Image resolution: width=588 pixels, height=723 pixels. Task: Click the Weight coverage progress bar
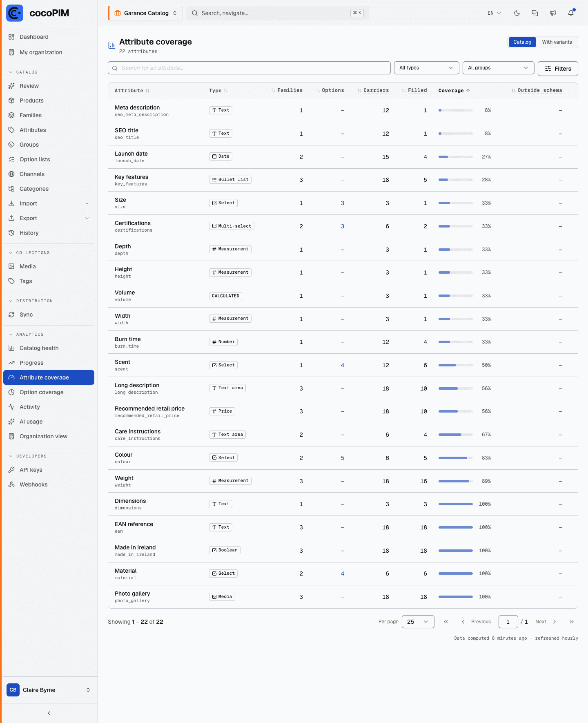pos(456,481)
